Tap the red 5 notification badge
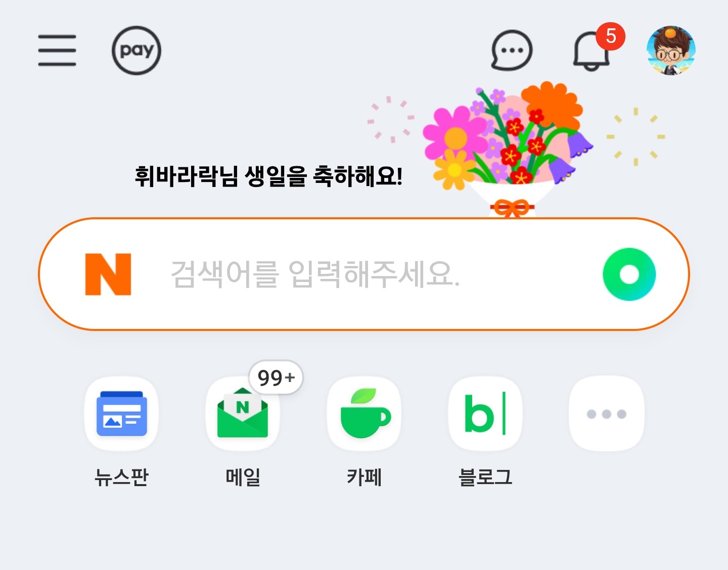The image size is (728, 570). [611, 36]
